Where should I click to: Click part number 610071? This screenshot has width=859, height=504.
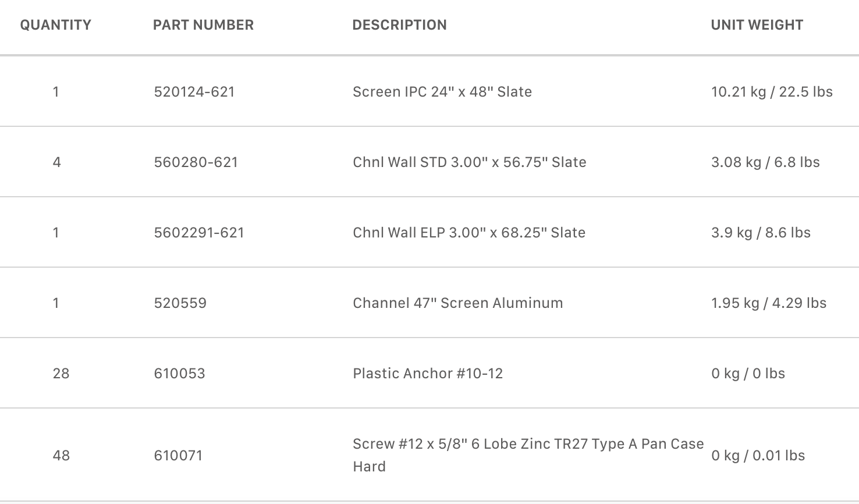[179, 456]
